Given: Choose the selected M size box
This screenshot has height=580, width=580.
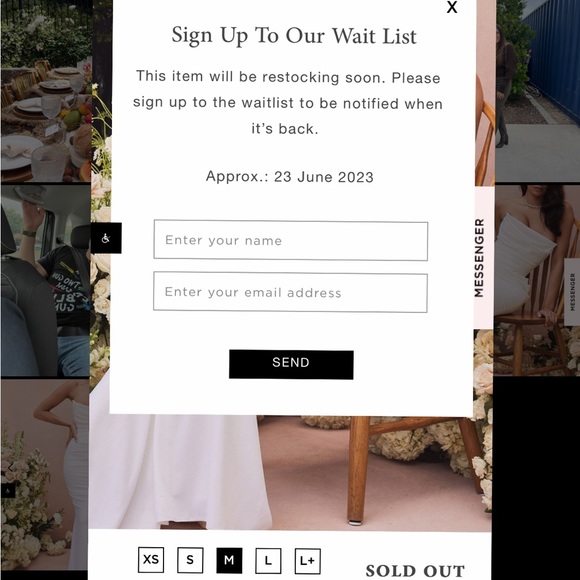Looking at the screenshot, I should click(x=229, y=560).
